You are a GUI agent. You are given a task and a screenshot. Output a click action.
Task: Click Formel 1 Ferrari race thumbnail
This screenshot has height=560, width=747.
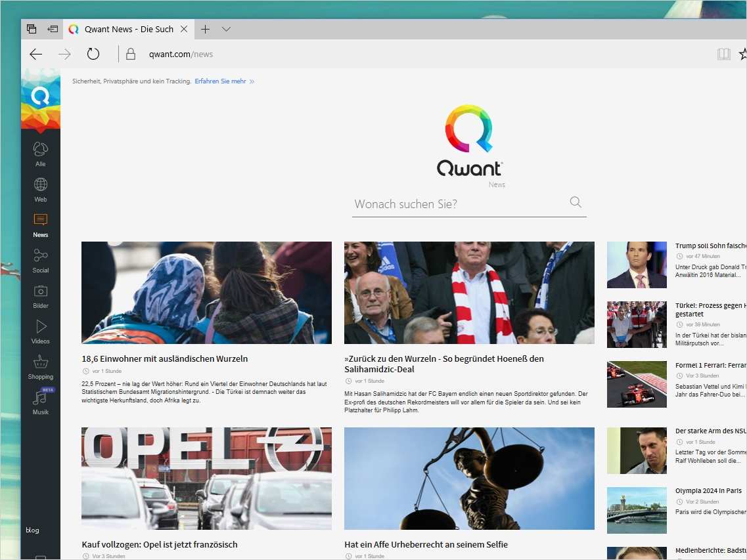coord(637,384)
